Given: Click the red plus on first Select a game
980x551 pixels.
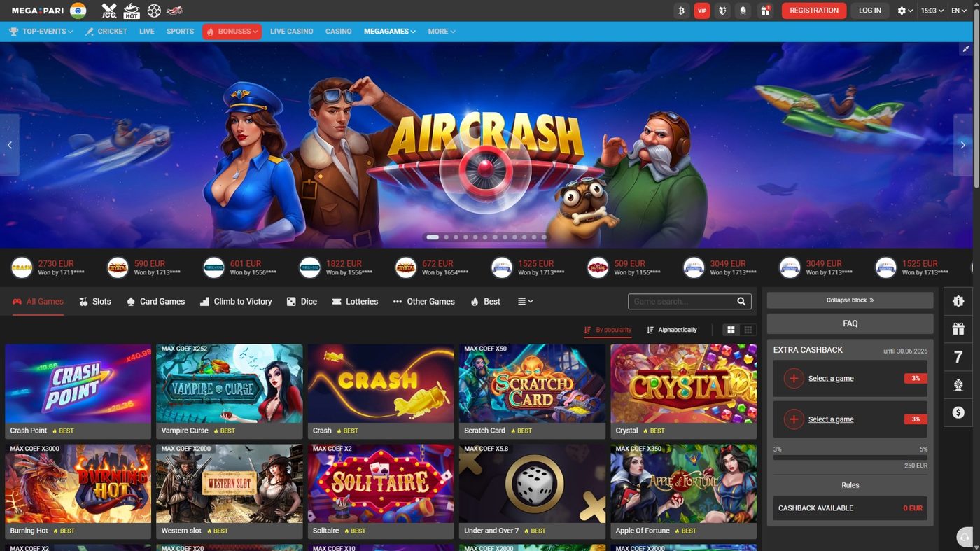Looking at the screenshot, I should (x=793, y=379).
